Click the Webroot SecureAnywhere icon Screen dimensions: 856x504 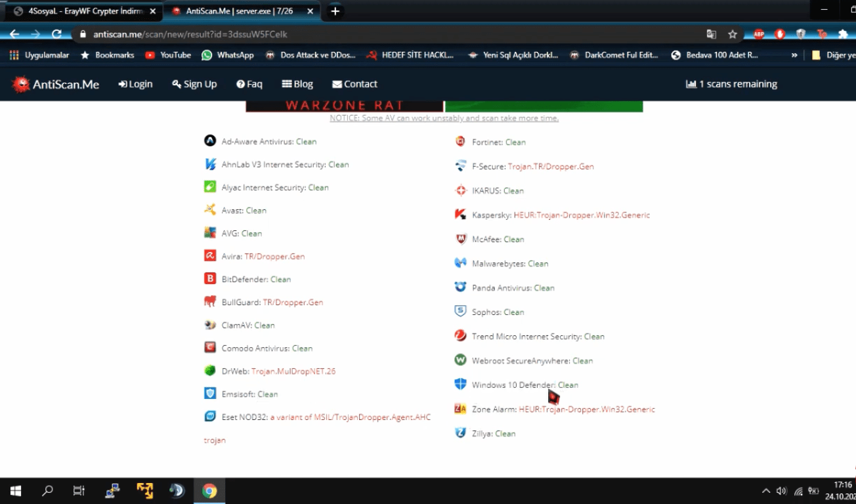[x=460, y=360]
